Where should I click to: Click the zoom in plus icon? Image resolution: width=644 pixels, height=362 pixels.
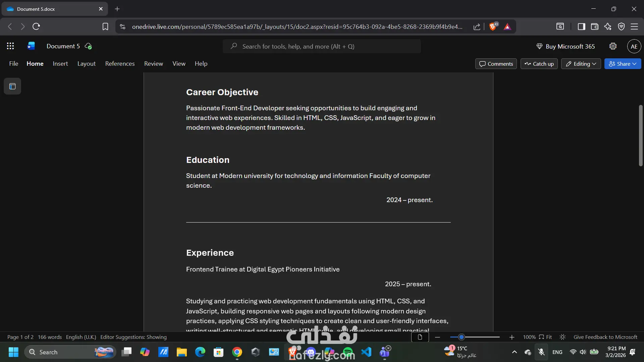(512, 337)
